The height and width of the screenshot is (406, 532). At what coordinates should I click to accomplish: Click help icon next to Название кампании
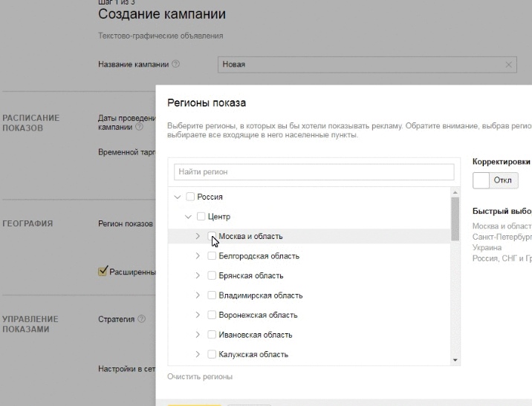(x=176, y=65)
